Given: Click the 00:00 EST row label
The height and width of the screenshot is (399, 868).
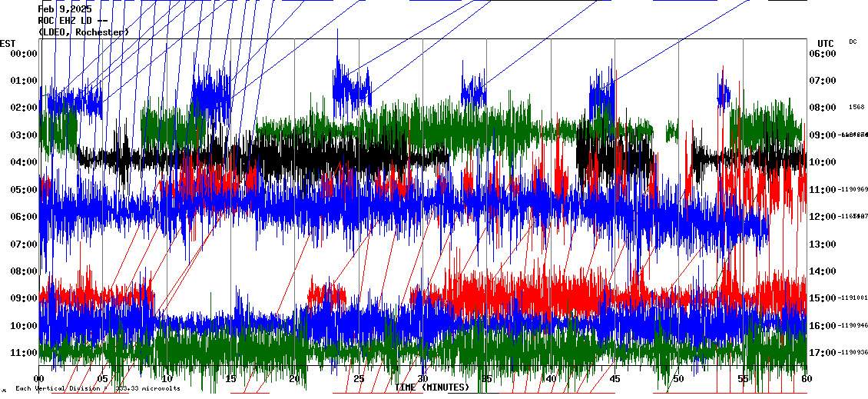Looking at the screenshot, I should 24,54.
